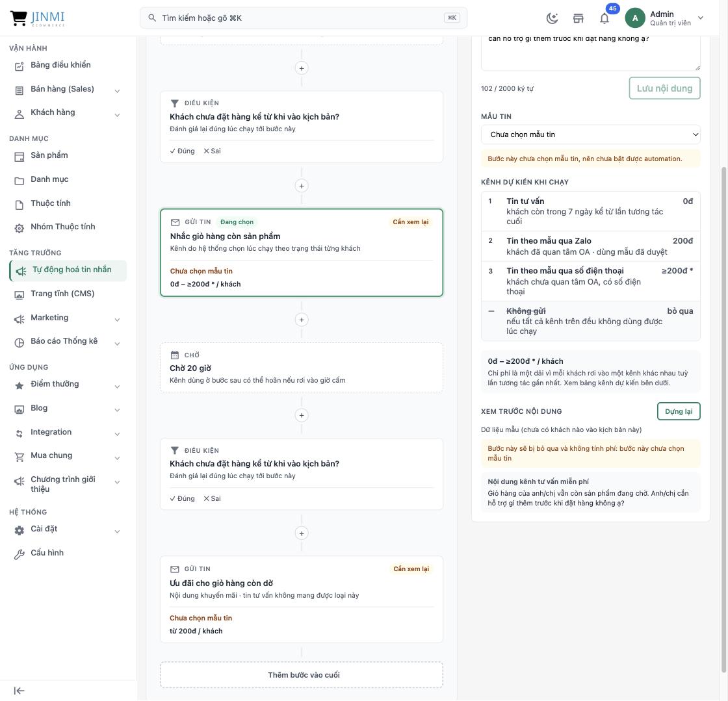The width and height of the screenshot is (728, 701).
Task: Toggle dark mode moon icon
Action: [x=552, y=18]
